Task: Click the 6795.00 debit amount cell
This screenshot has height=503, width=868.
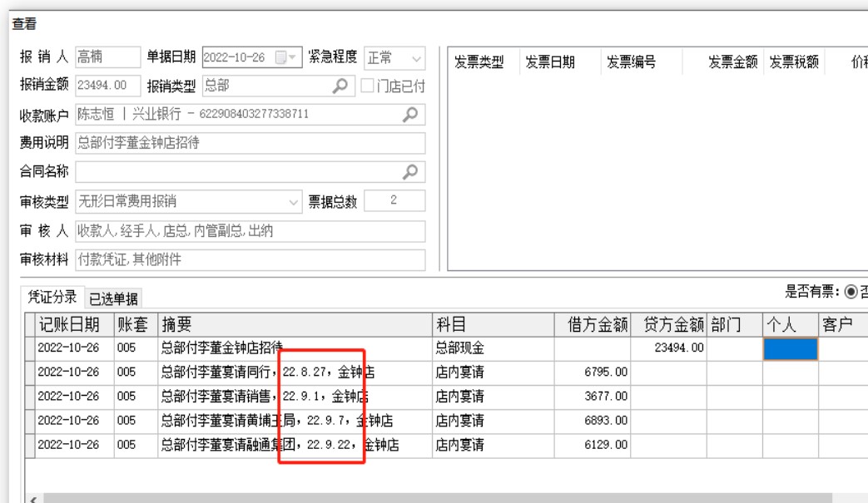Action: coord(593,372)
